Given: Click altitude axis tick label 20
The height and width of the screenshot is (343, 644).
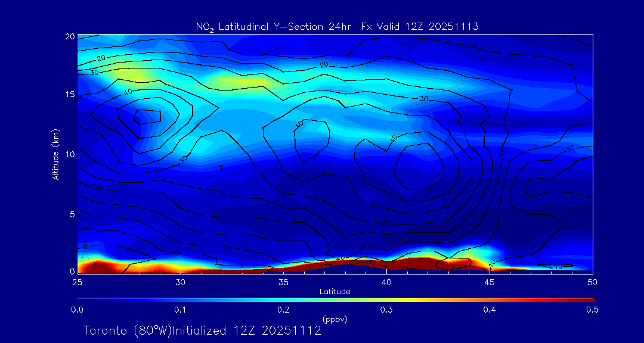Looking at the screenshot, I should click(x=70, y=36).
